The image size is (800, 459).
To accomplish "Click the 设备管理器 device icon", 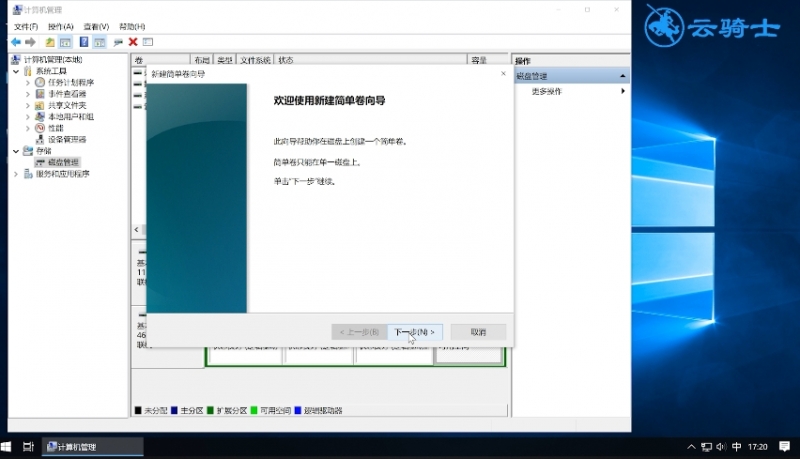I will tap(40, 139).
